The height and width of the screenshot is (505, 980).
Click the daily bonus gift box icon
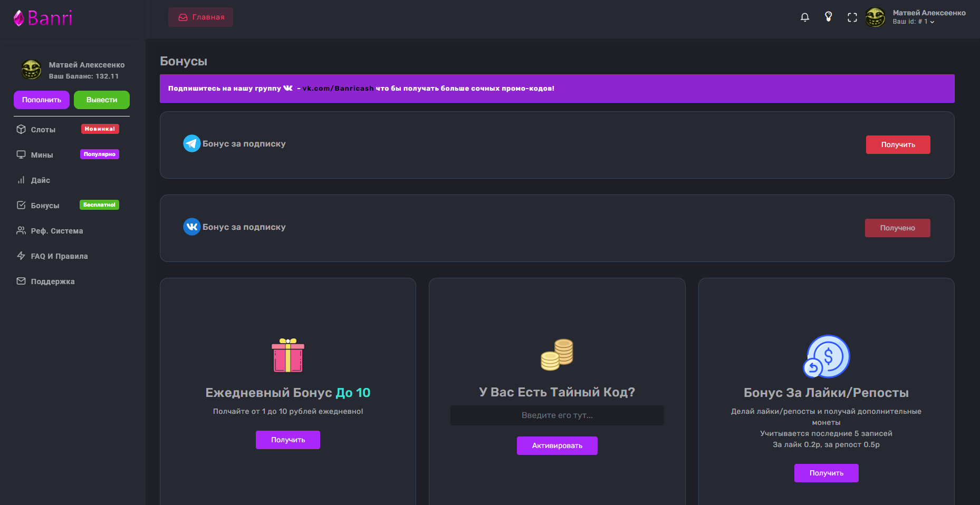point(288,355)
